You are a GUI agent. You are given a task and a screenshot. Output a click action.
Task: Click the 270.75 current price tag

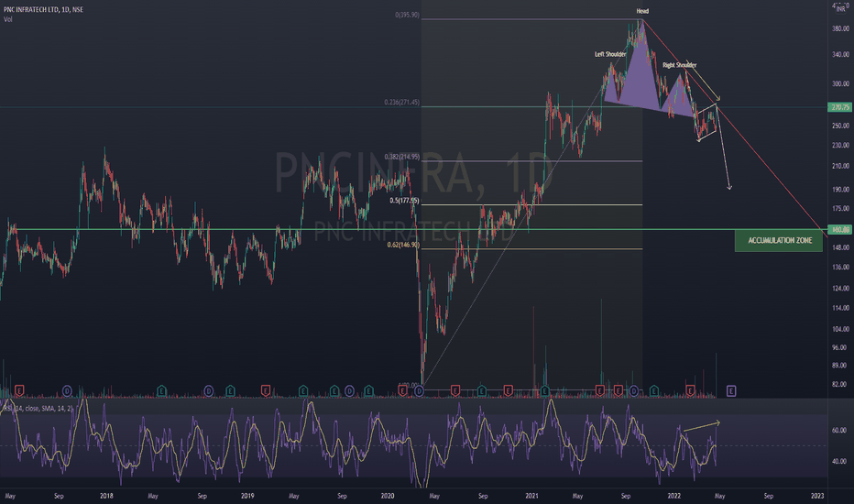pyautogui.click(x=840, y=107)
